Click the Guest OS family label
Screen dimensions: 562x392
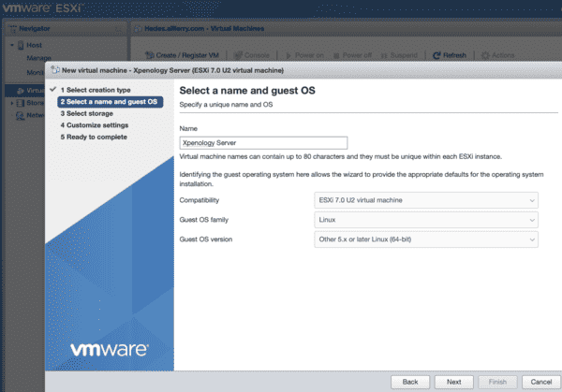pos(204,220)
